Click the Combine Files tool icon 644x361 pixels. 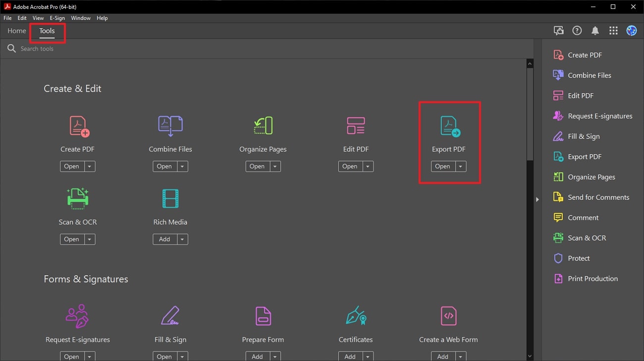pyautogui.click(x=170, y=126)
